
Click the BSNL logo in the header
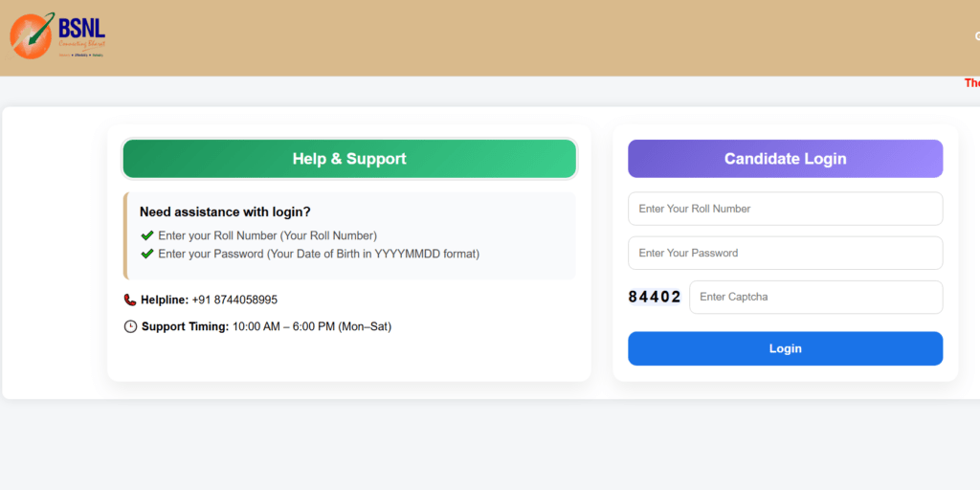pos(57,35)
